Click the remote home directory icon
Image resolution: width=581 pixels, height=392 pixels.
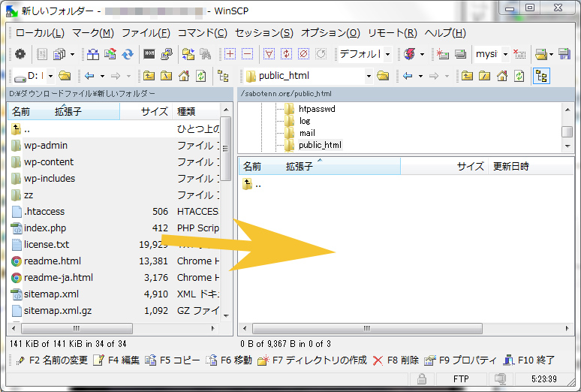click(501, 76)
